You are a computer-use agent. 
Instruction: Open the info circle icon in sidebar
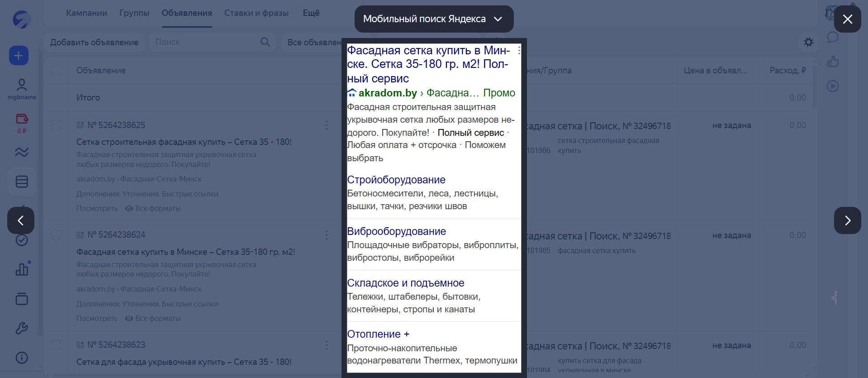point(22,358)
